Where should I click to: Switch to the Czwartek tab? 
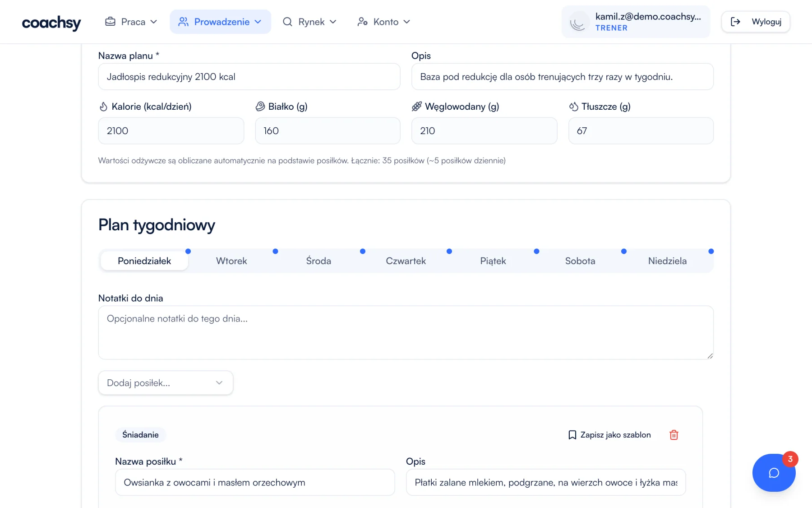coord(406,261)
